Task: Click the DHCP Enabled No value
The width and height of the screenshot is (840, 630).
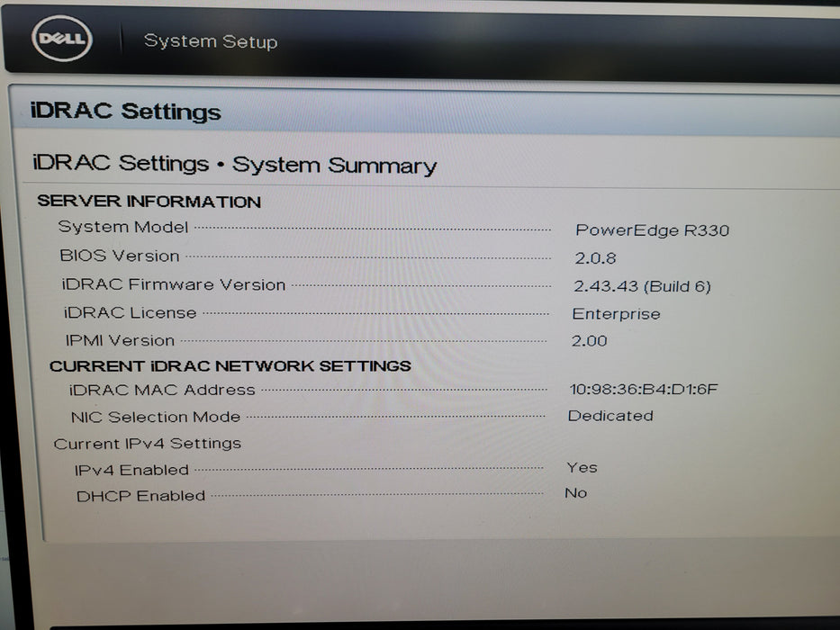Action: tap(575, 493)
